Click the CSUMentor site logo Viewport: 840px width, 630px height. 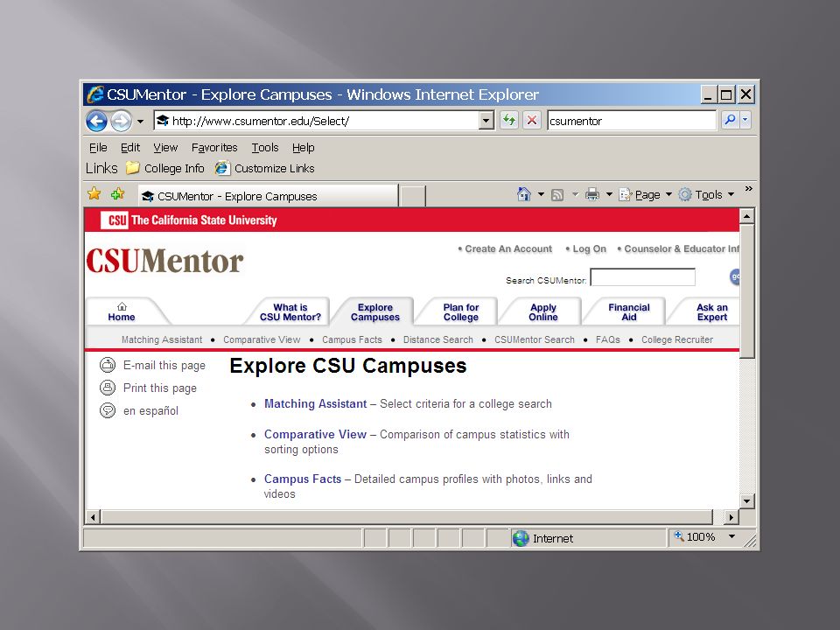pyautogui.click(x=165, y=261)
